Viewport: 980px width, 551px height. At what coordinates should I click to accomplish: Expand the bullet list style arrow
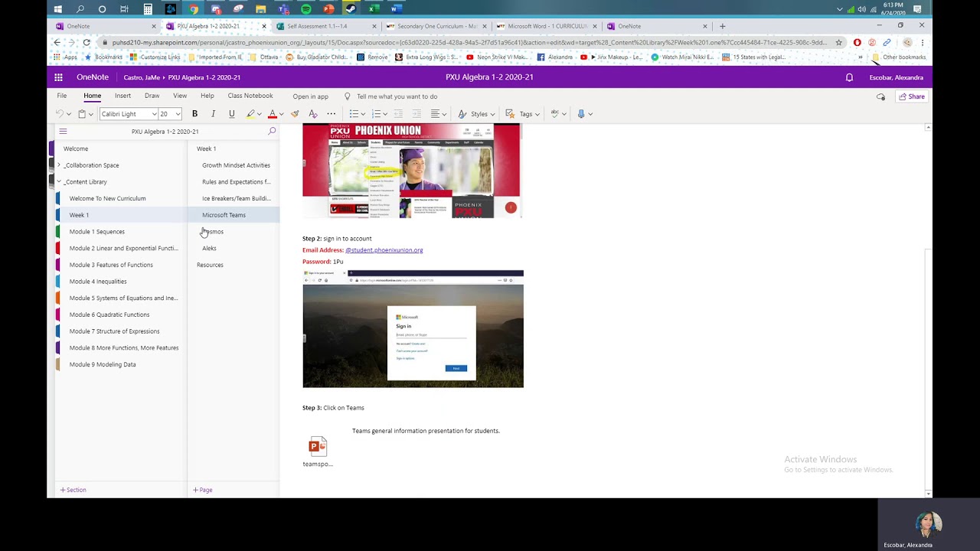tap(363, 114)
